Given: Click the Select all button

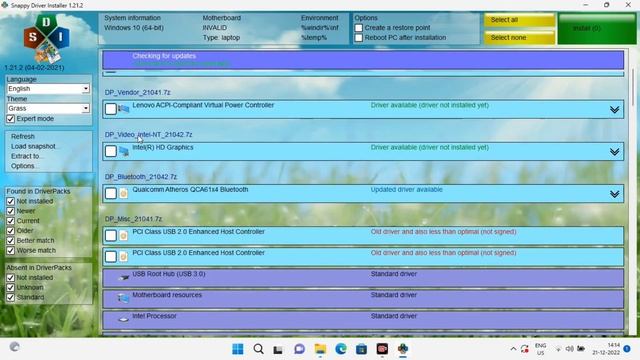Looking at the screenshot, I should (520, 20).
